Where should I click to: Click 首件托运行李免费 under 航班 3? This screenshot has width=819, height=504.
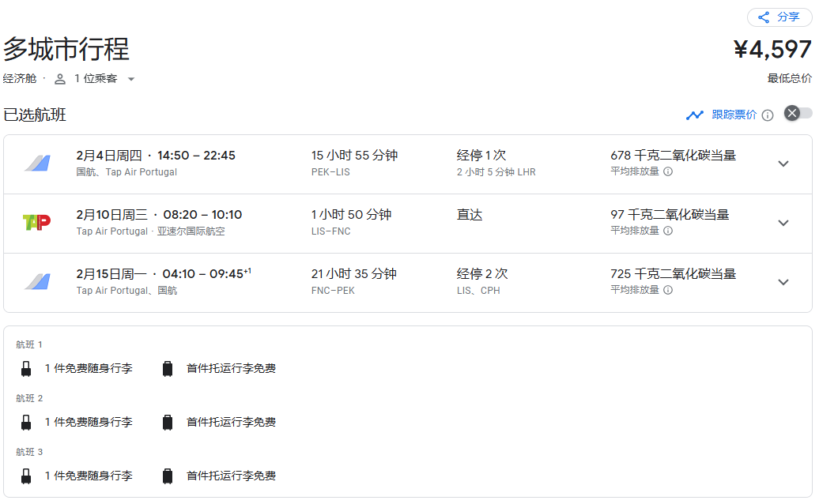pyautogui.click(x=231, y=476)
